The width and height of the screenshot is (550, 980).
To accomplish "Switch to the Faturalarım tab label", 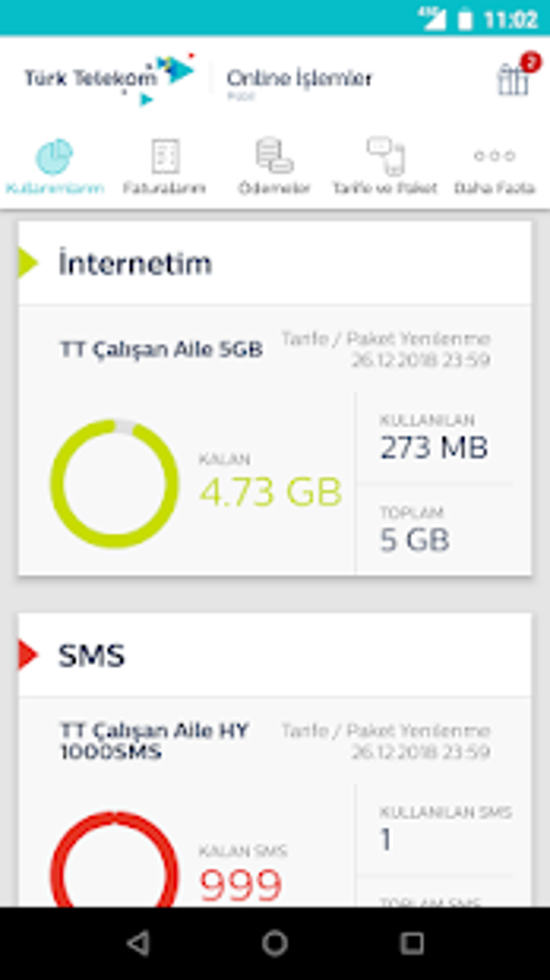I will 164,188.
